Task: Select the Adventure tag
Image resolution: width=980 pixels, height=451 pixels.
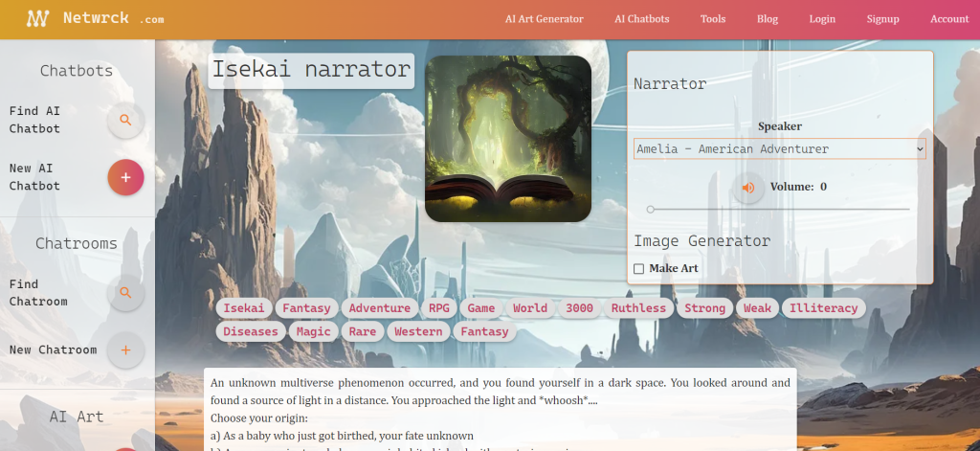Action: click(379, 308)
